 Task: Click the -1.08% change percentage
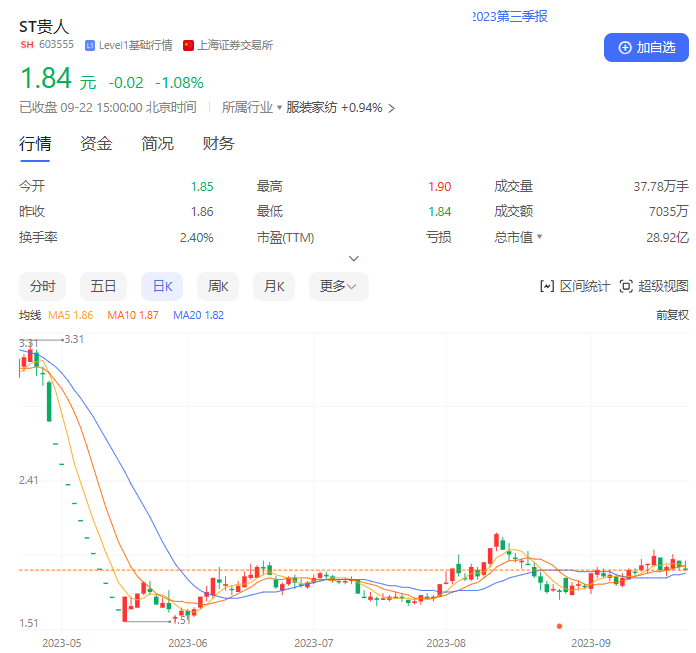[179, 83]
